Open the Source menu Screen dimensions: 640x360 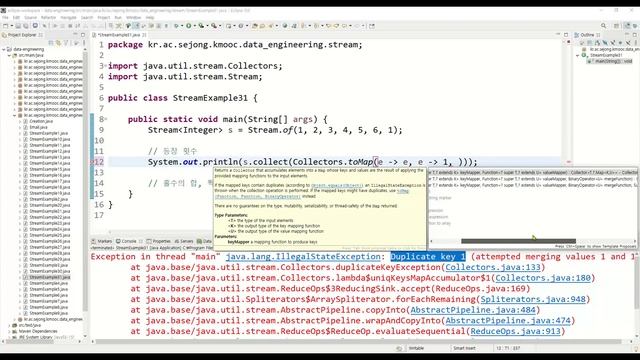point(30,18)
